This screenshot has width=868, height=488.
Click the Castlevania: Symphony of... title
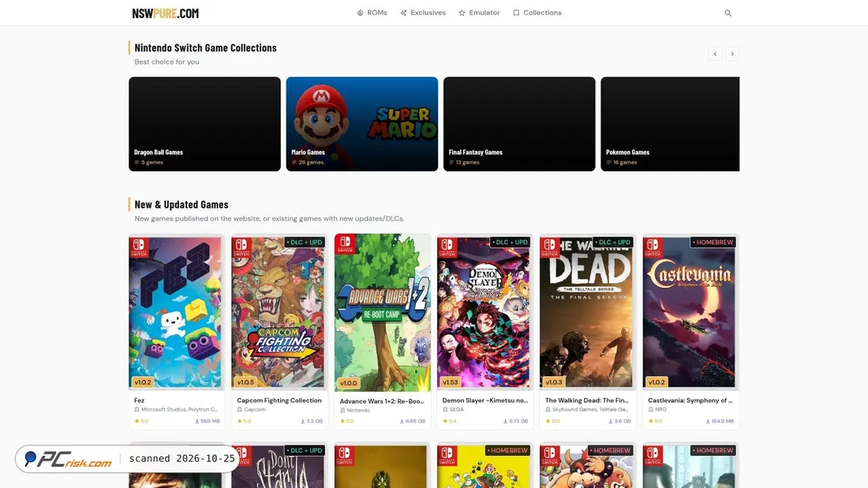pyautogui.click(x=690, y=400)
